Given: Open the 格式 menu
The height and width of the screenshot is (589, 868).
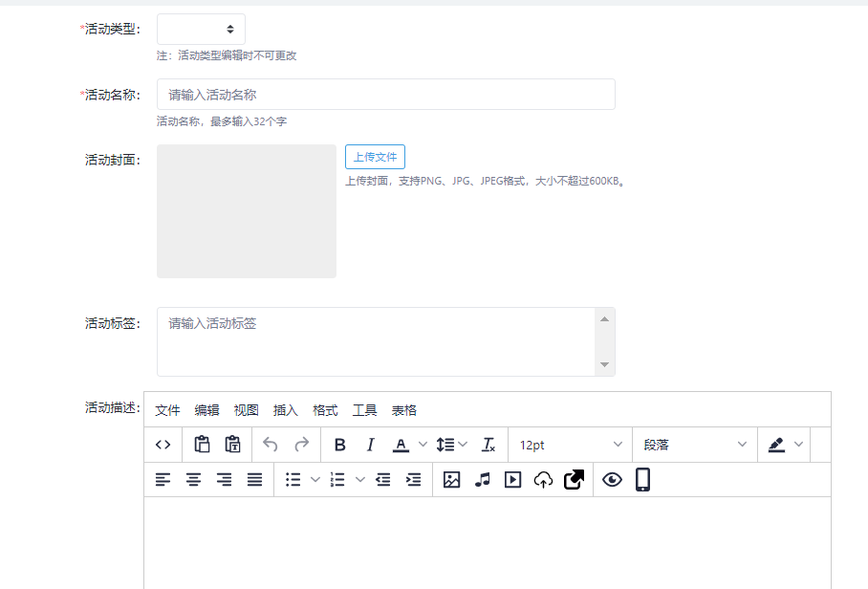Looking at the screenshot, I should click(325, 410).
